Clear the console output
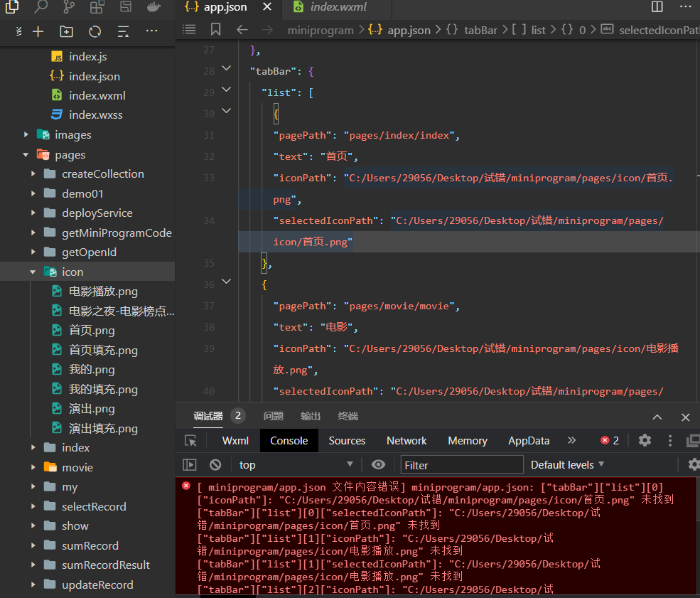 pos(215,465)
